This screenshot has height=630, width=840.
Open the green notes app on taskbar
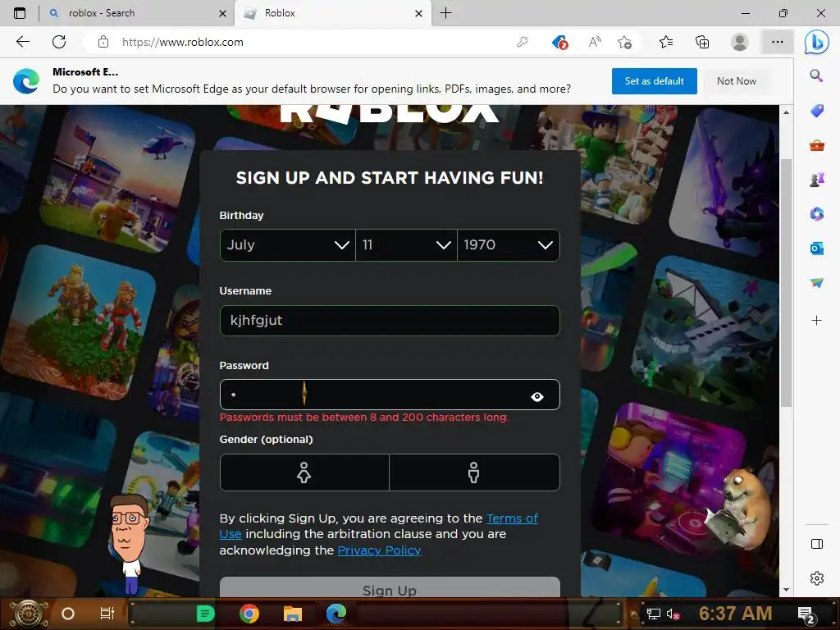click(x=205, y=614)
